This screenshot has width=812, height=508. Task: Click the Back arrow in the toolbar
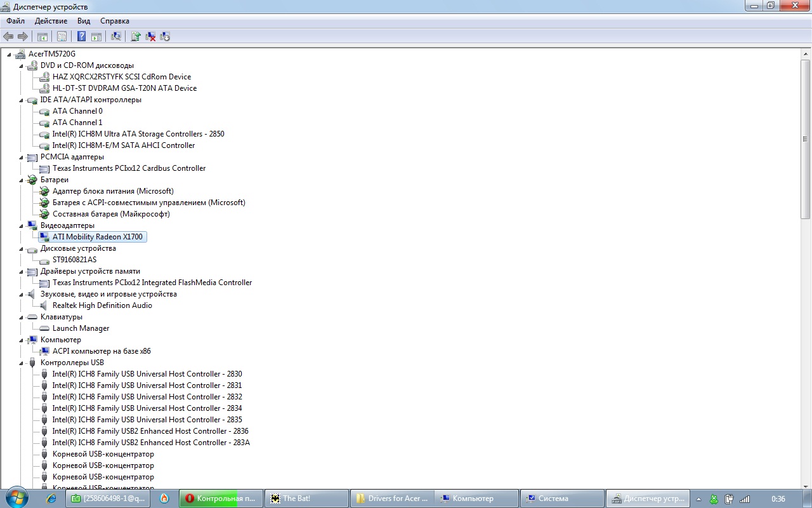click(8, 36)
